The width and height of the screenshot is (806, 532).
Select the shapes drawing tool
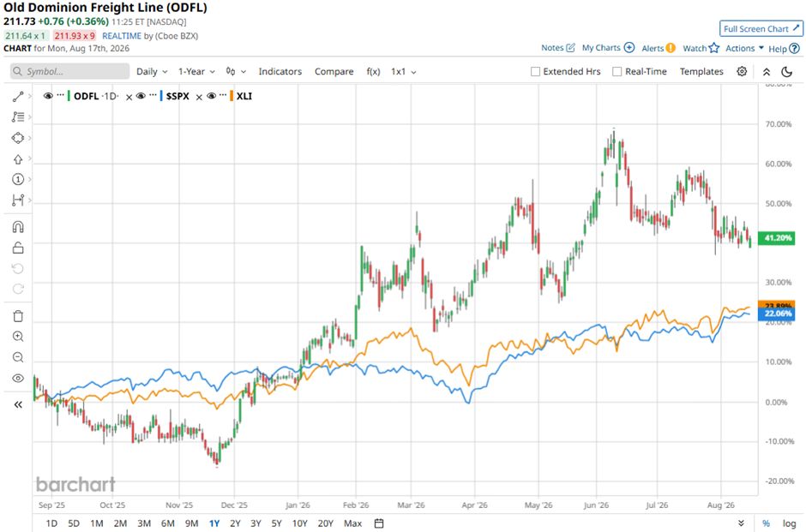tap(18, 138)
